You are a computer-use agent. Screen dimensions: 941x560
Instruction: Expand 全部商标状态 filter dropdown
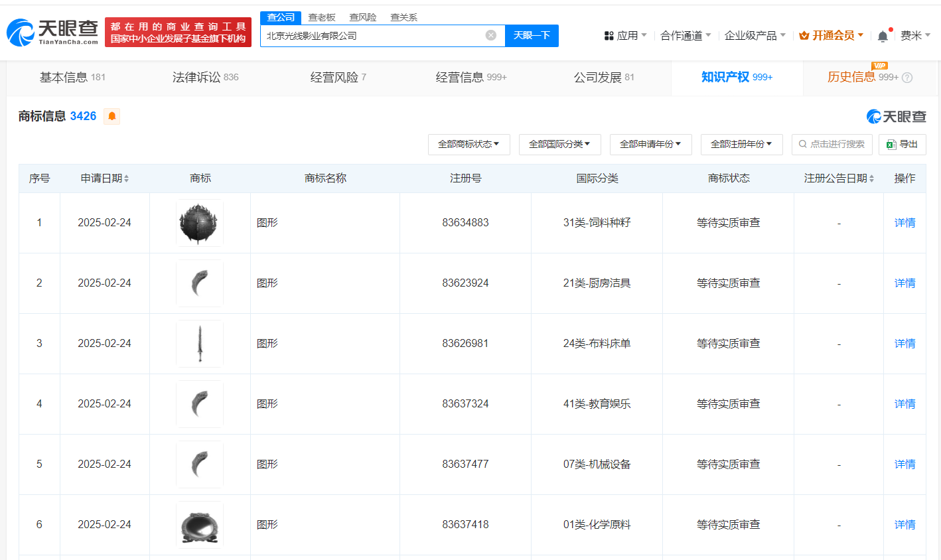pyautogui.click(x=469, y=144)
